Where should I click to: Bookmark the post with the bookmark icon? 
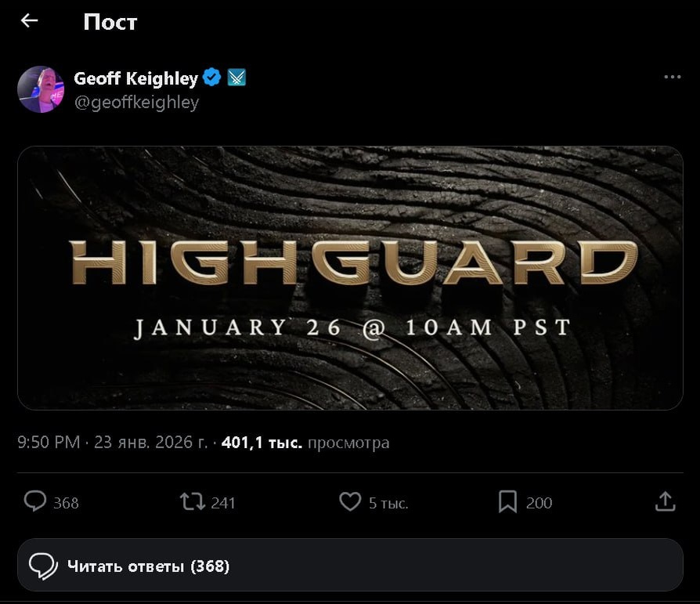[507, 501]
